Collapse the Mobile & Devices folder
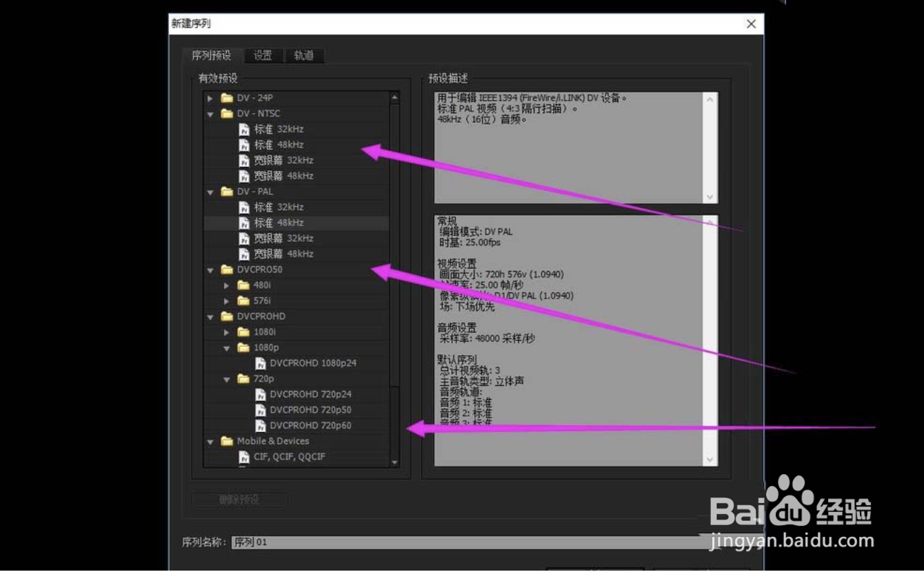 point(210,442)
